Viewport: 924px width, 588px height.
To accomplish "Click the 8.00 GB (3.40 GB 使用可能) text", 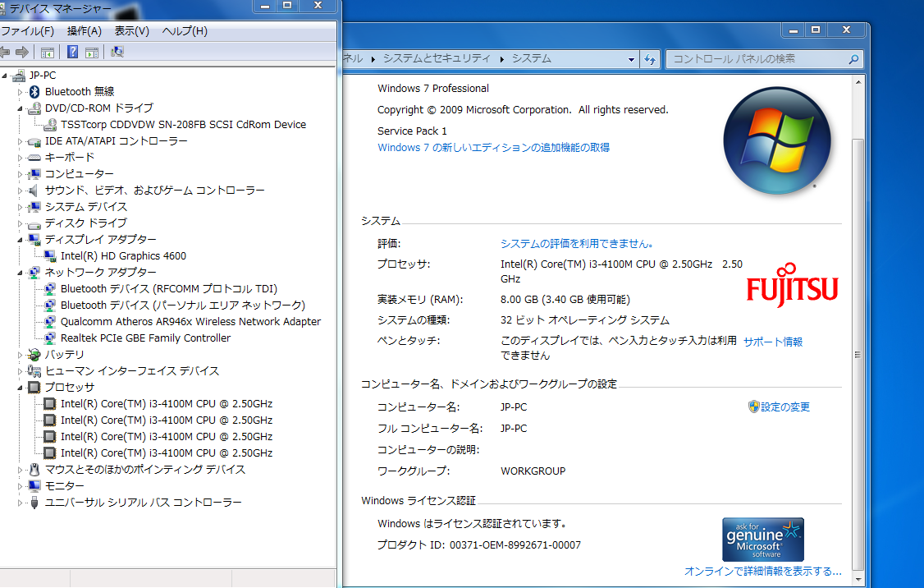I will point(565,300).
